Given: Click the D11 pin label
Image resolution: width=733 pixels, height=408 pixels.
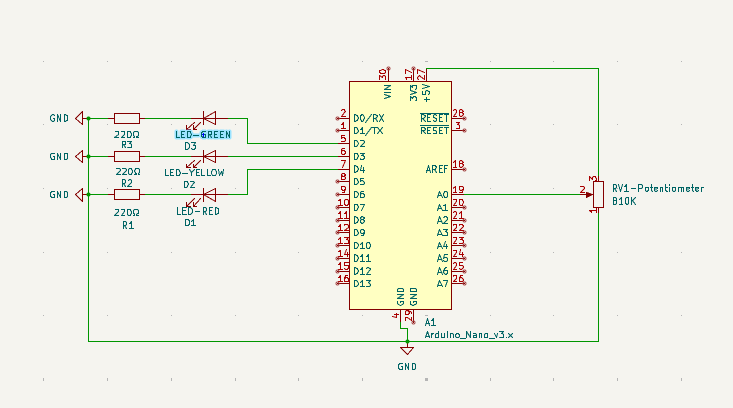Looking at the screenshot, I should (x=362, y=258).
